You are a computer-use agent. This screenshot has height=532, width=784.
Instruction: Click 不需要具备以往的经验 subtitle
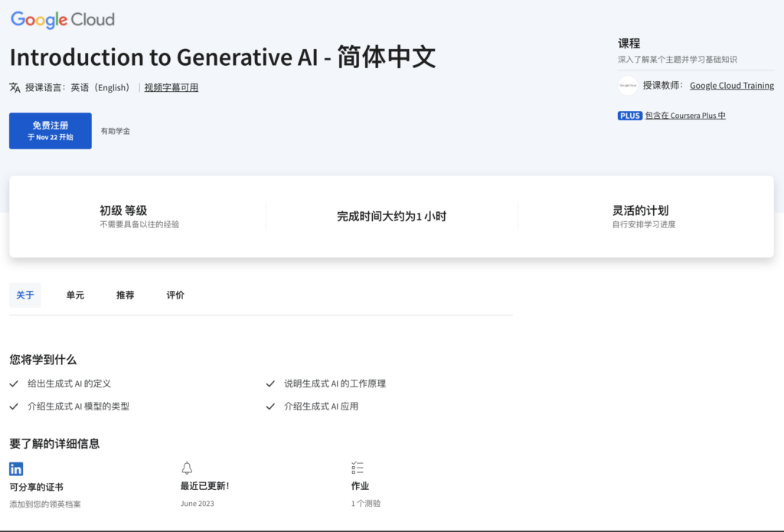tap(139, 224)
